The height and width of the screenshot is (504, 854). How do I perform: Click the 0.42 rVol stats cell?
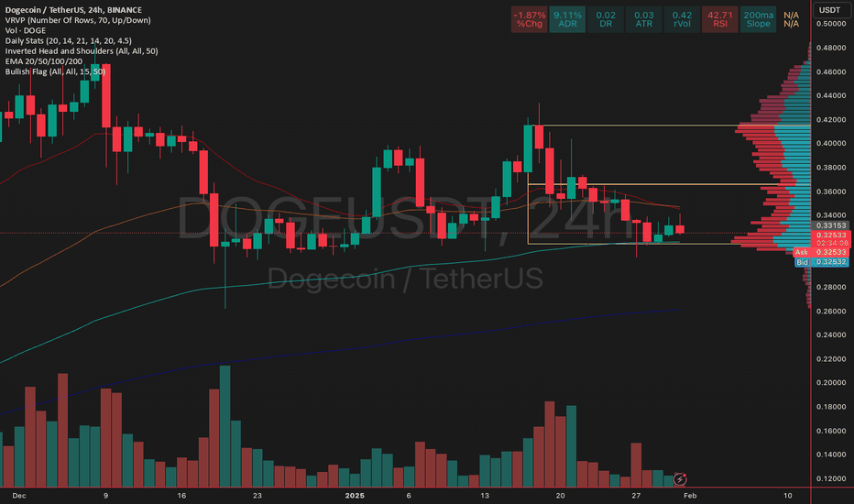pos(682,19)
